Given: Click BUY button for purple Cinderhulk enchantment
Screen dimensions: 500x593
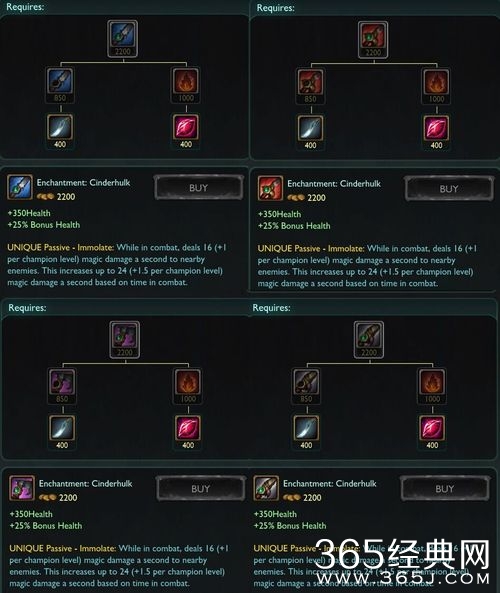Looking at the screenshot, I should (200, 489).
